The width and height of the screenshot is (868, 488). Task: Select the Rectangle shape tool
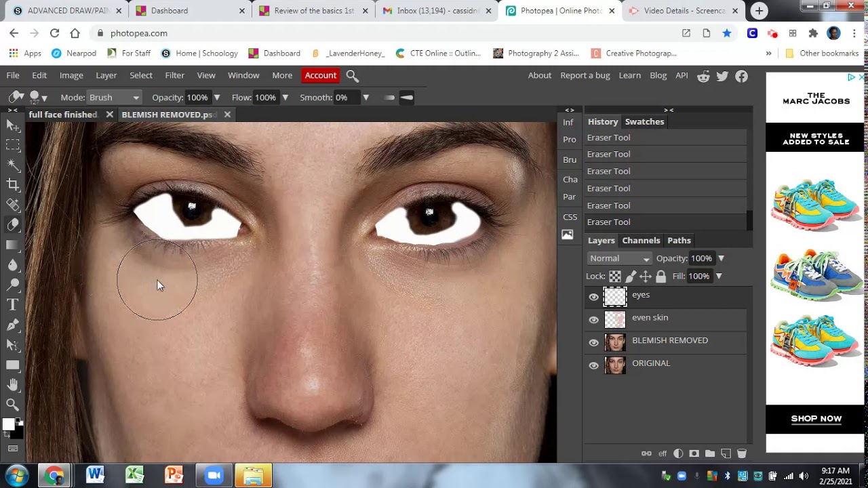pyautogui.click(x=13, y=365)
